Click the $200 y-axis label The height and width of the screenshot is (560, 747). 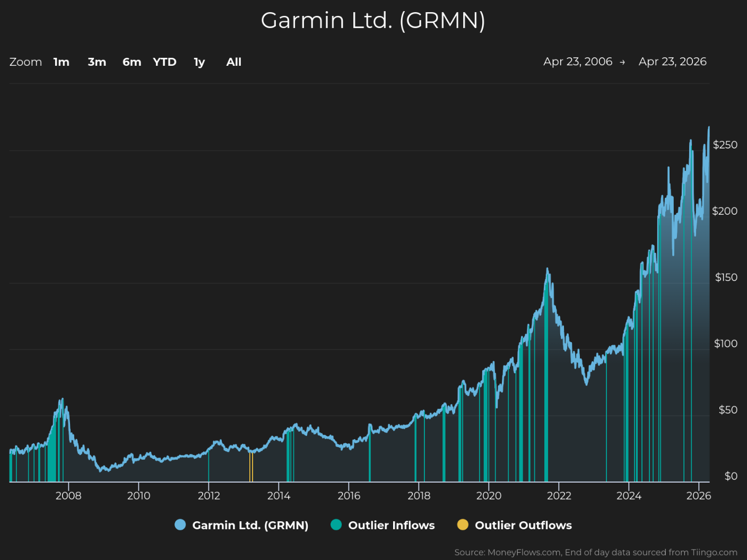point(725,211)
